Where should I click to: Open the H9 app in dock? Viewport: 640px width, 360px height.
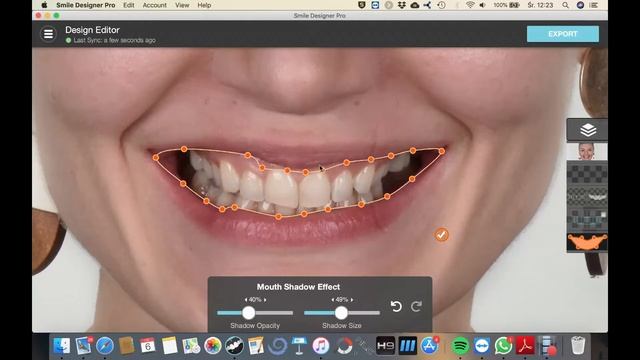point(386,346)
